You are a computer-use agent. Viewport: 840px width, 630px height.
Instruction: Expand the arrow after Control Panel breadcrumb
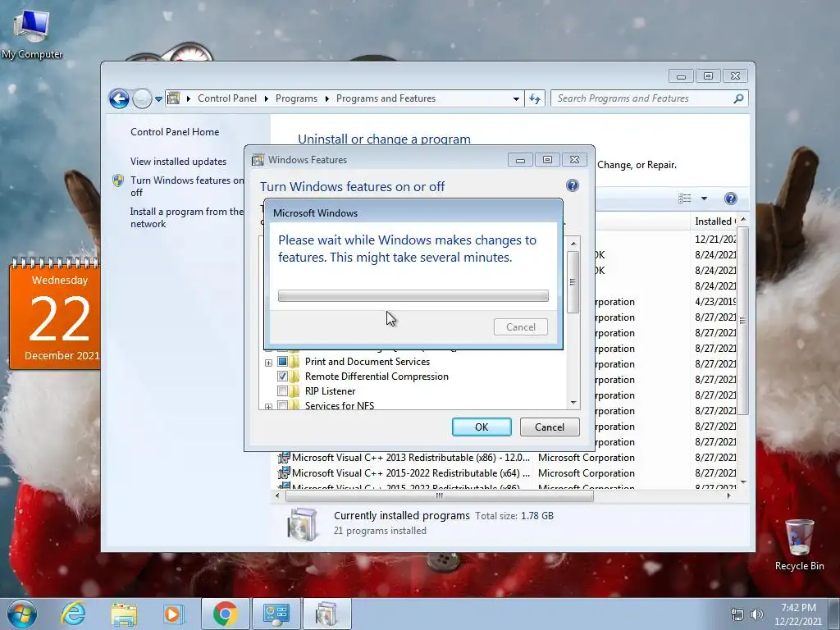click(267, 99)
